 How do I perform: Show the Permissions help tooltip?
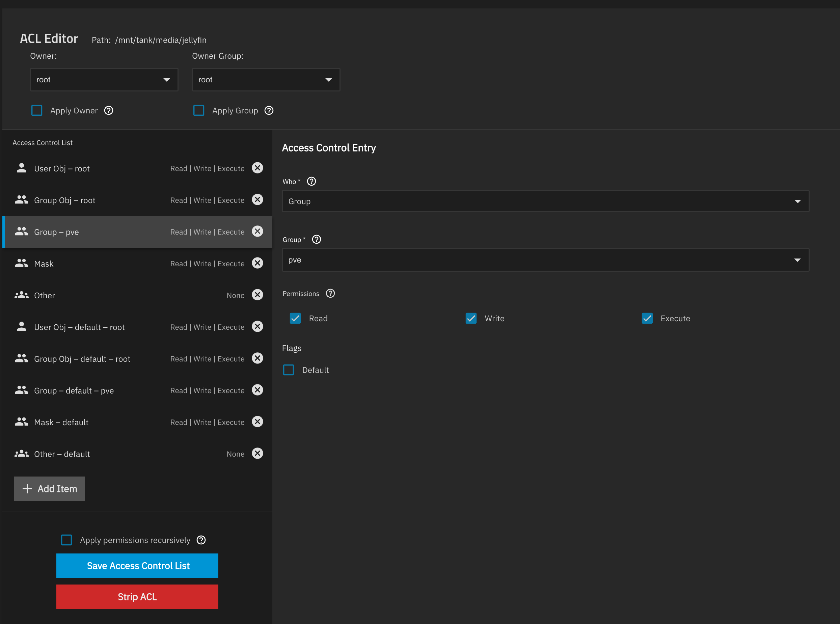[x=330, y=294]
